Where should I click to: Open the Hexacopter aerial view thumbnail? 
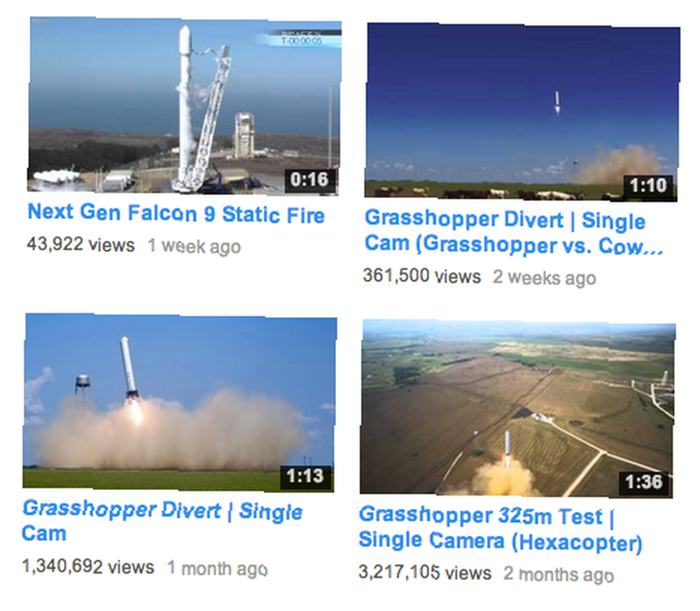coord(517,408)
